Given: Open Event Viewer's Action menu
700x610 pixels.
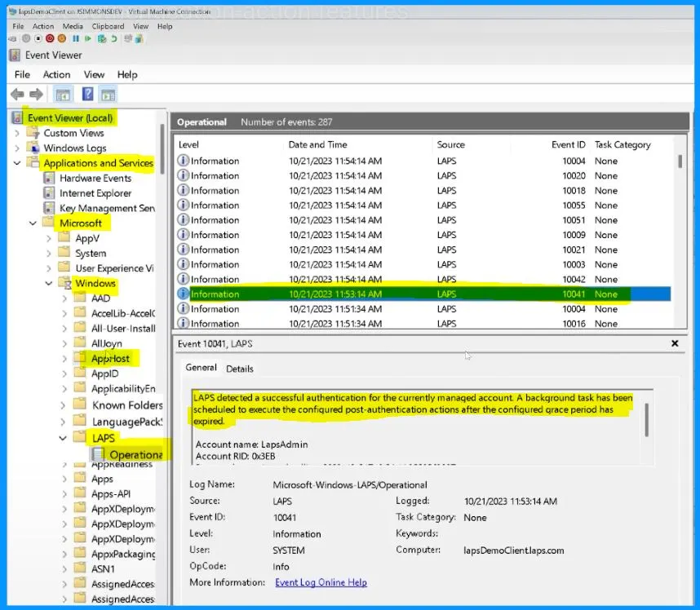Looking at the screenshot, I should tap(56, 74).
